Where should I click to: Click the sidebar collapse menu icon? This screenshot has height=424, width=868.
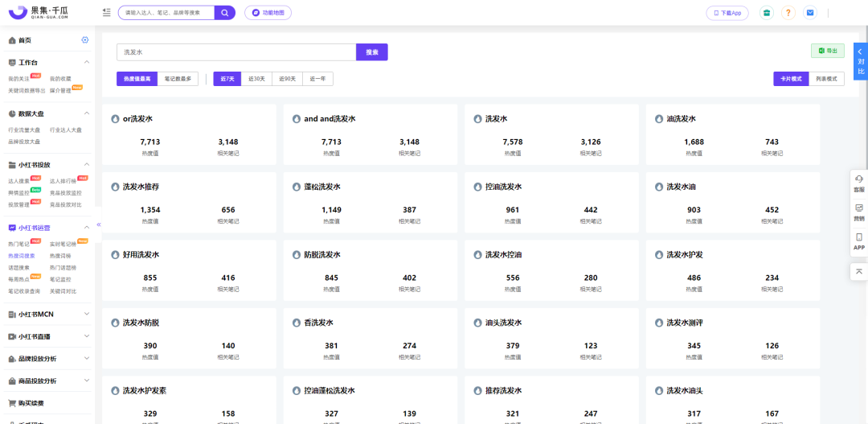[107, 12]
